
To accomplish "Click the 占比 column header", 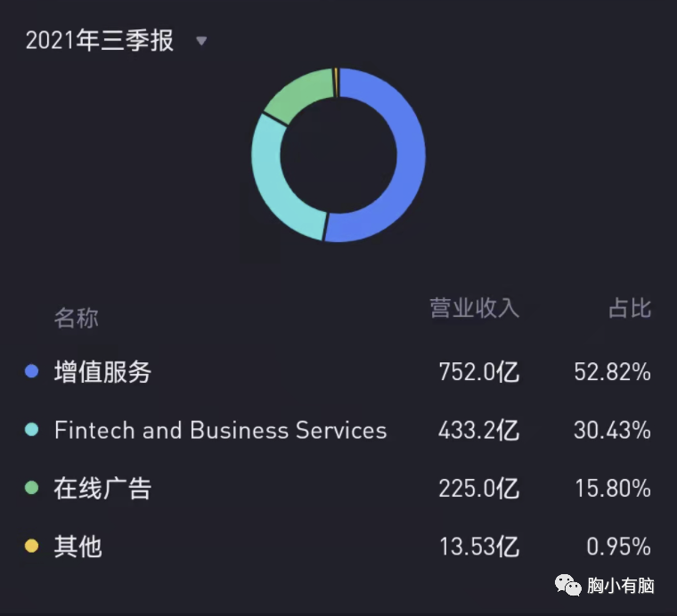I will click(x=630, y=309).
